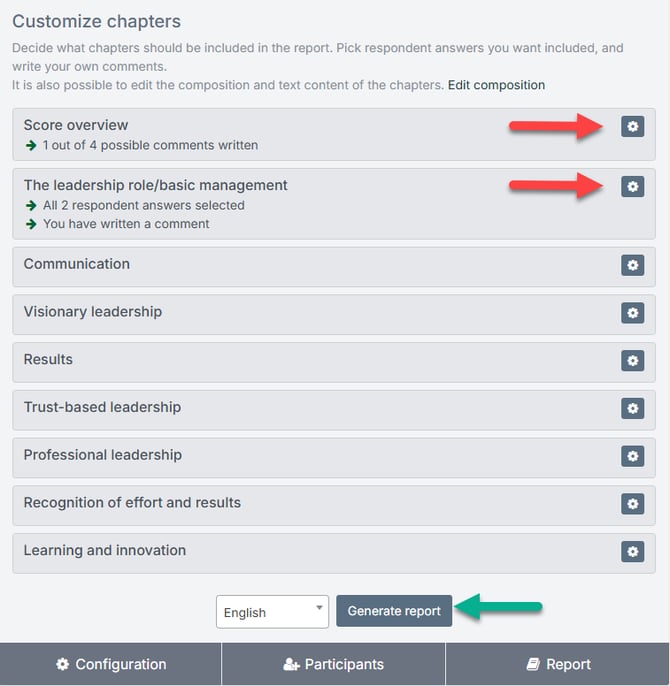Open Professional leadership gear settings
The image size is (670, 686).
coord(632,456)
